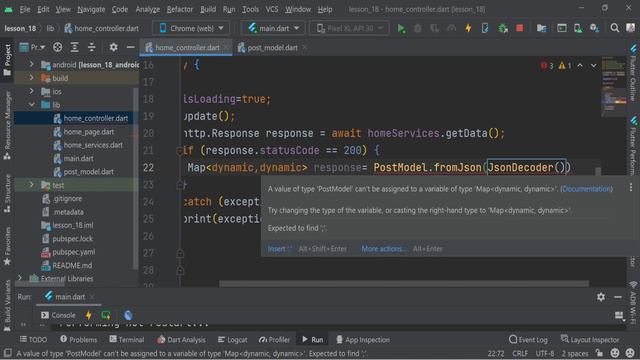Collapse all items in project tree
The height and width of the screenshot is (360, 640).
click(91, 47)
